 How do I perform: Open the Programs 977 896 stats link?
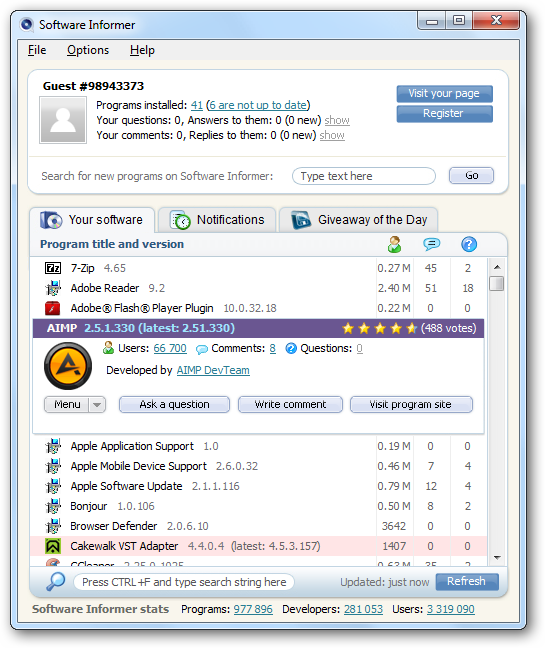pyautogui.click(x=253, y=609)
